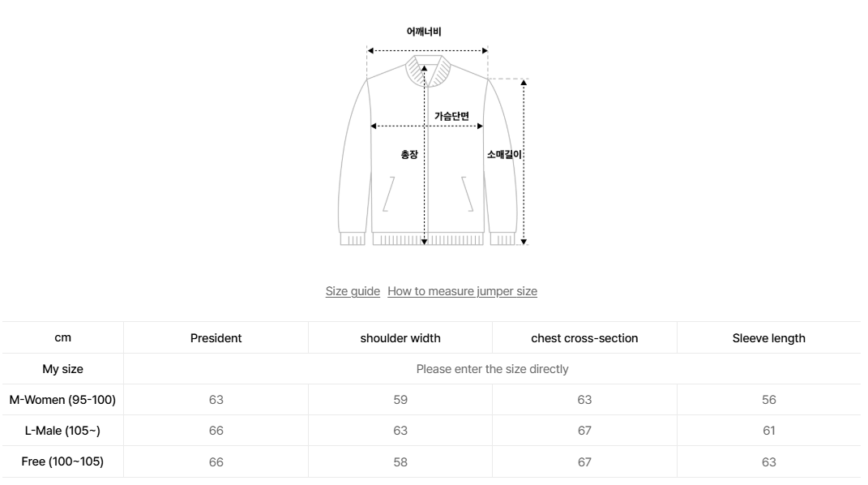Click the 'Please enter the size directly' field
Image resolution: width=868 pixels, height=485 pixels.
point(492,369)
